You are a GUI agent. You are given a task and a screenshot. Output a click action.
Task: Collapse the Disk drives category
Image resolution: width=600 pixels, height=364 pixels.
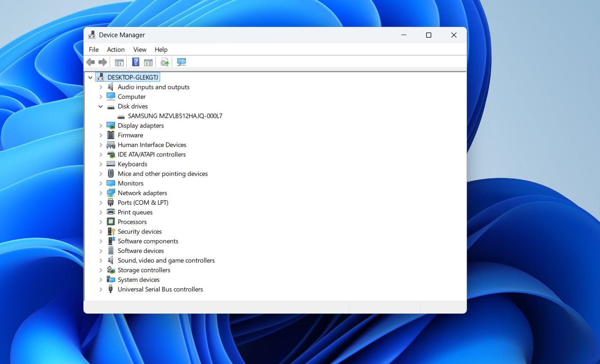101,107
